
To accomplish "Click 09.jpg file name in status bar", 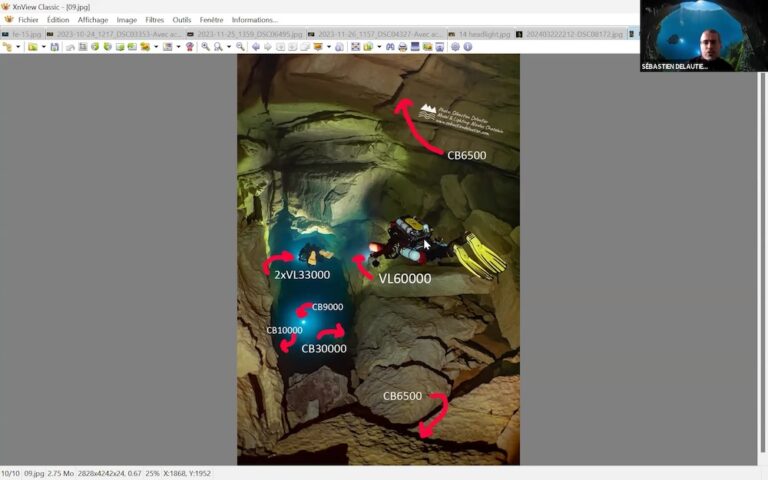I will 34,473.
